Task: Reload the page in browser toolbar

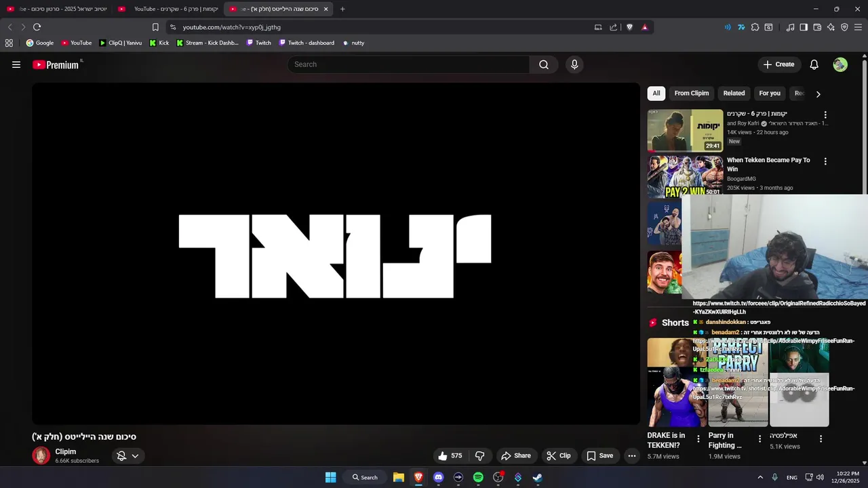Action: click(37, 27)
